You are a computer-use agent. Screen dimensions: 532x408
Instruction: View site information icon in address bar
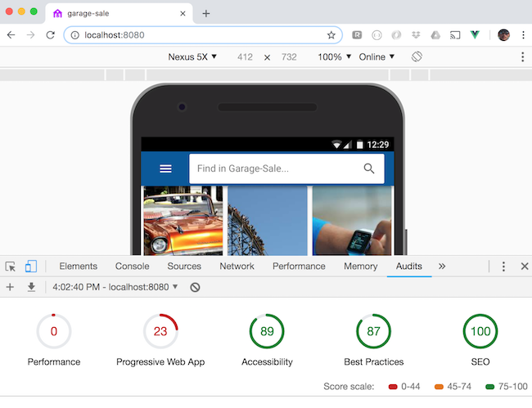[75, 35]
